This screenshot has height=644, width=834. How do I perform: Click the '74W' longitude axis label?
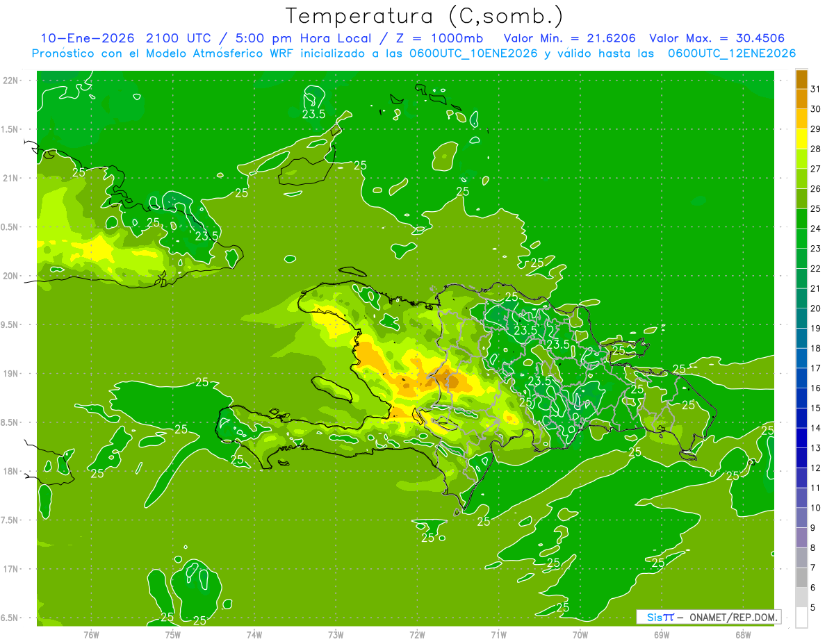click(x=254, y=634)
